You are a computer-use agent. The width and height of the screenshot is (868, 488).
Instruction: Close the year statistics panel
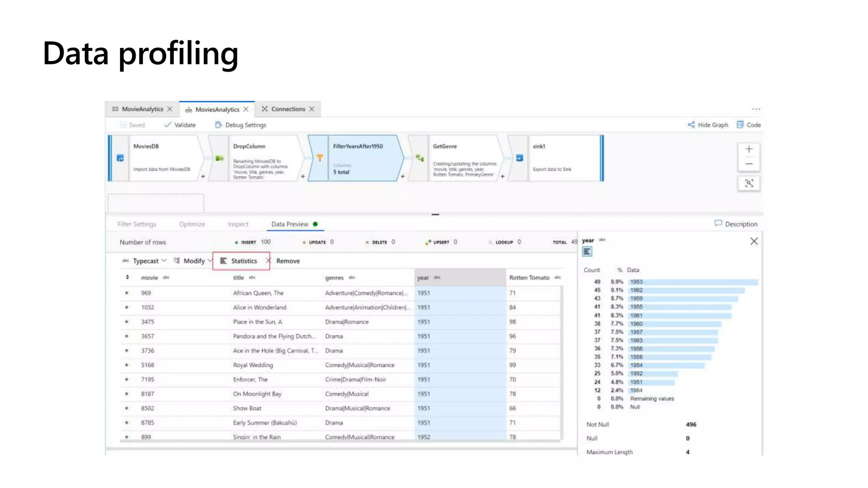point(754,241)
